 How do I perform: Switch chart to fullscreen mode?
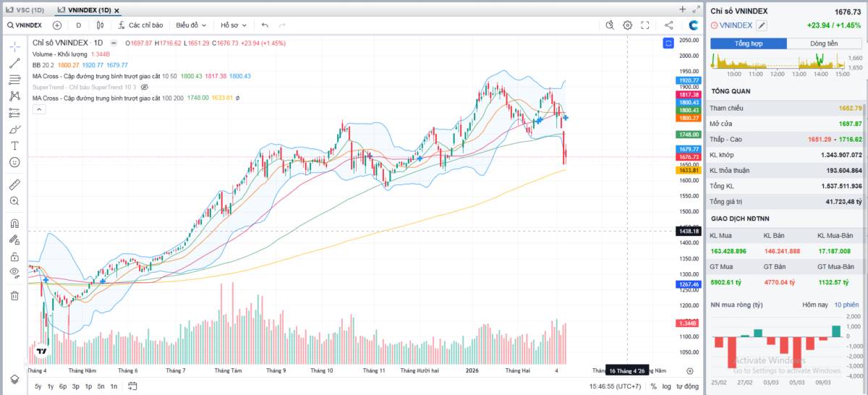tap(645, 25)
